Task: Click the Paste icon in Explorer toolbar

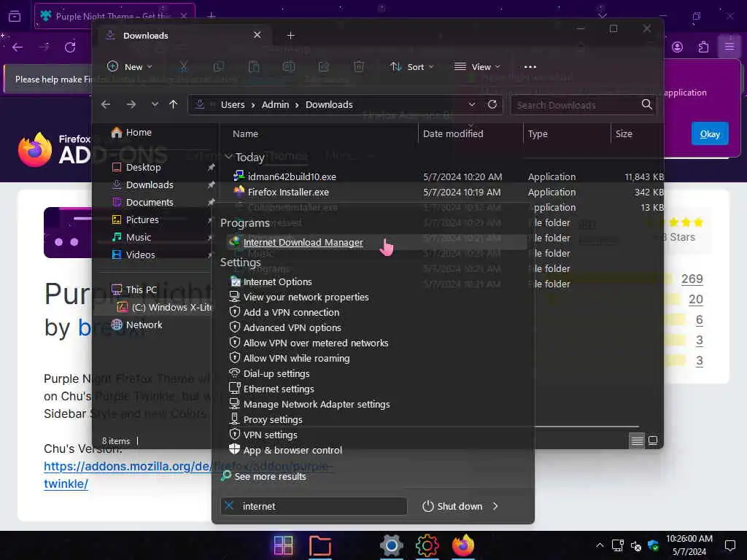Action: (254, 66)
